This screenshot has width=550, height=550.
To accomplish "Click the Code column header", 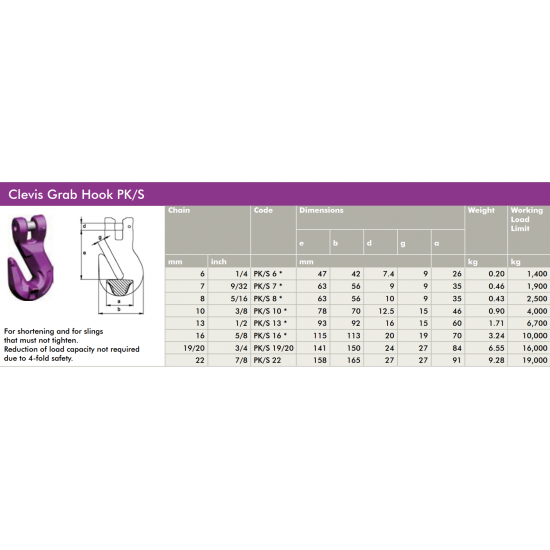I will [263, 210].
